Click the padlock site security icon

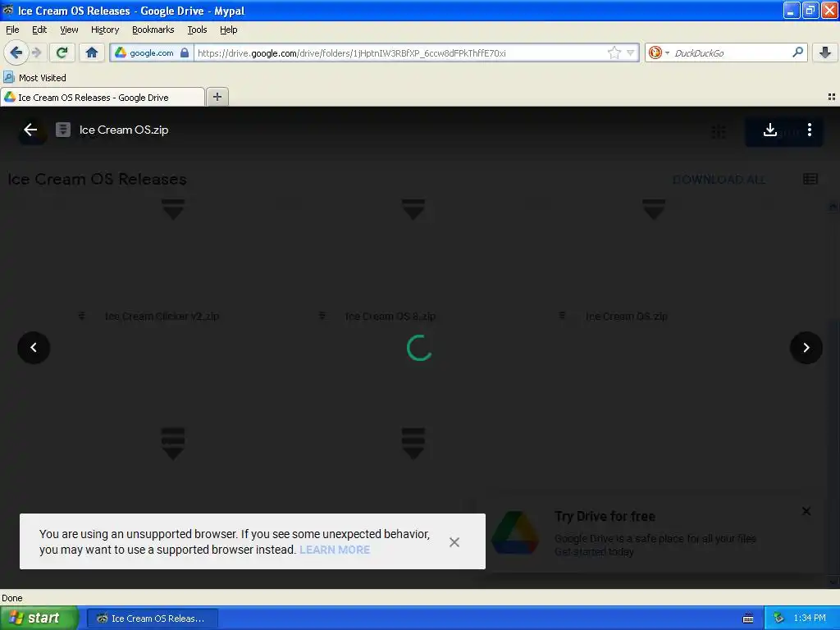pos(185,52)
